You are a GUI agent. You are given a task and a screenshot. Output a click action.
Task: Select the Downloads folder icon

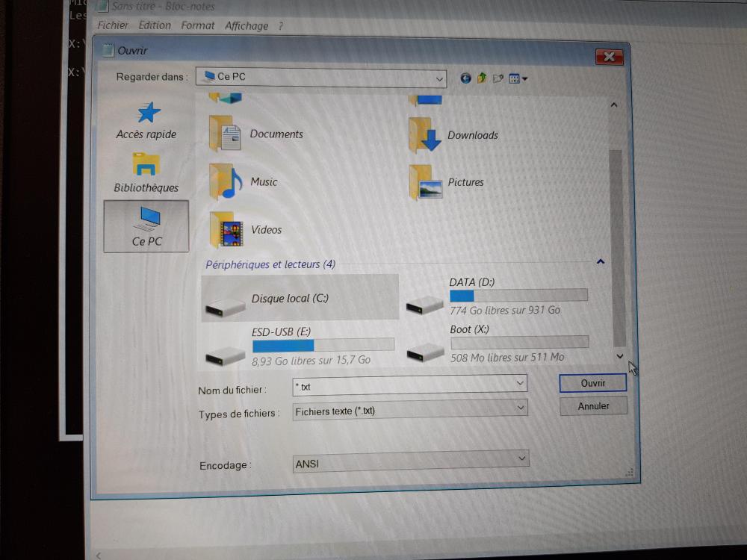tap(425, 135)
